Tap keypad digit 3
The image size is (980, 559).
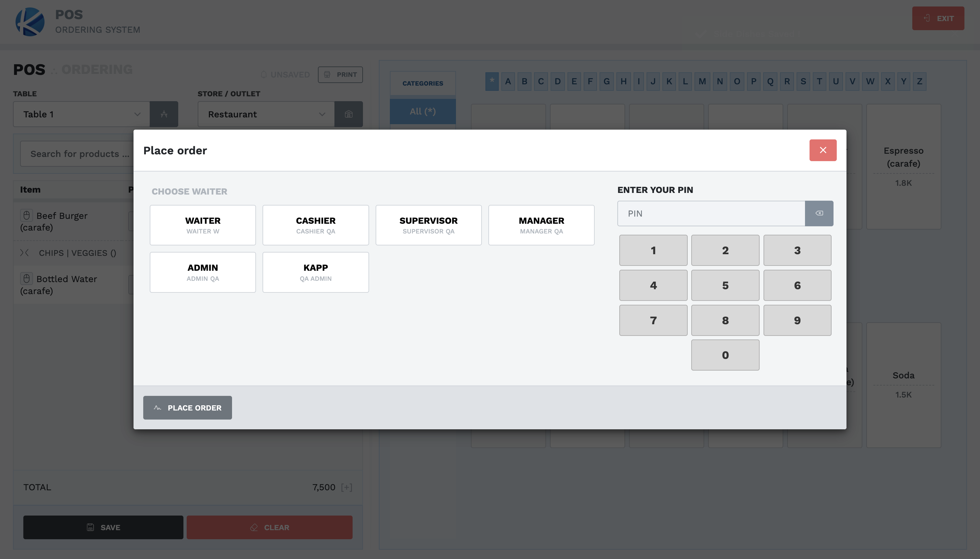tap(797, 250)
